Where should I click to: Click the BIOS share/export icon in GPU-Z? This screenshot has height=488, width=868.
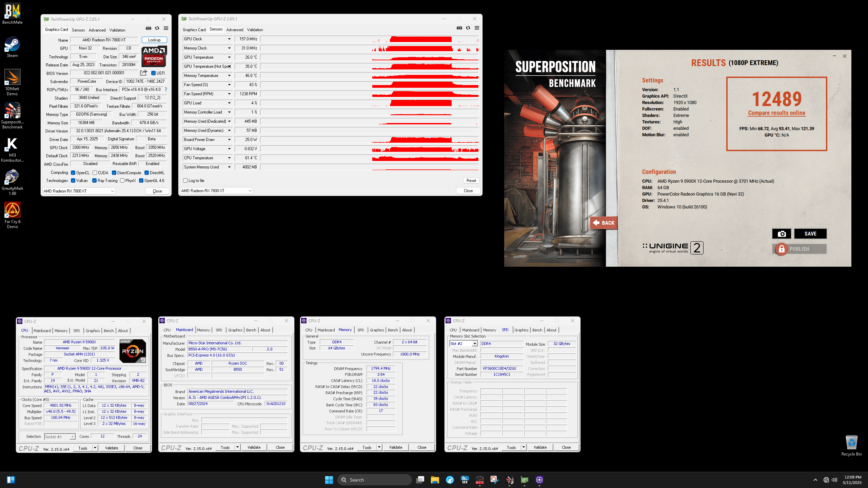[x=143, y=73]
